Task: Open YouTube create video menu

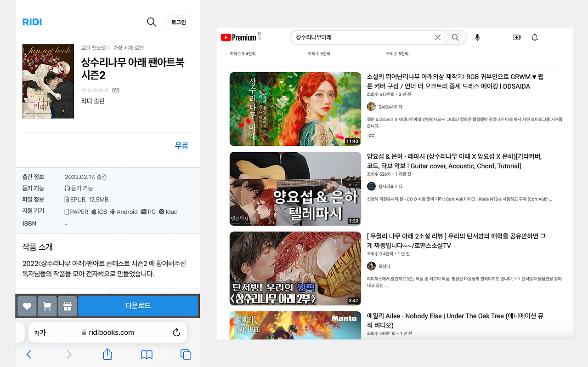Action: point(517,38)
